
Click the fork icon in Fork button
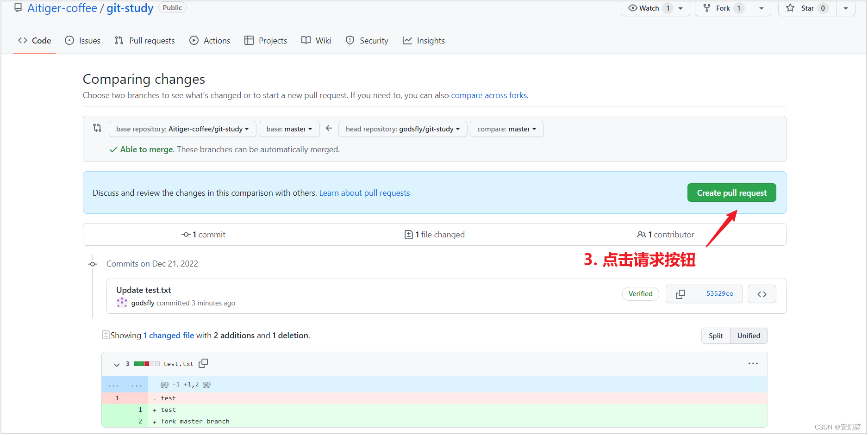707,8
